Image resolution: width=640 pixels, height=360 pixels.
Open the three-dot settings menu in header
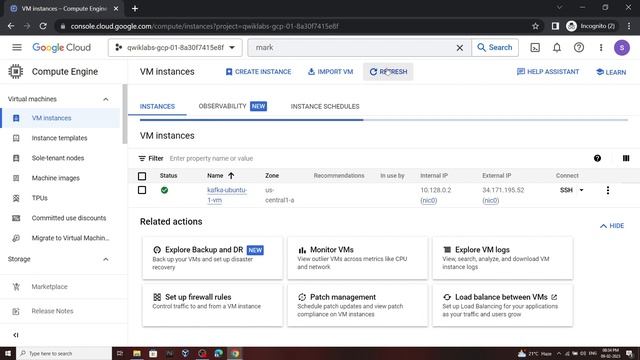[601, 48]
